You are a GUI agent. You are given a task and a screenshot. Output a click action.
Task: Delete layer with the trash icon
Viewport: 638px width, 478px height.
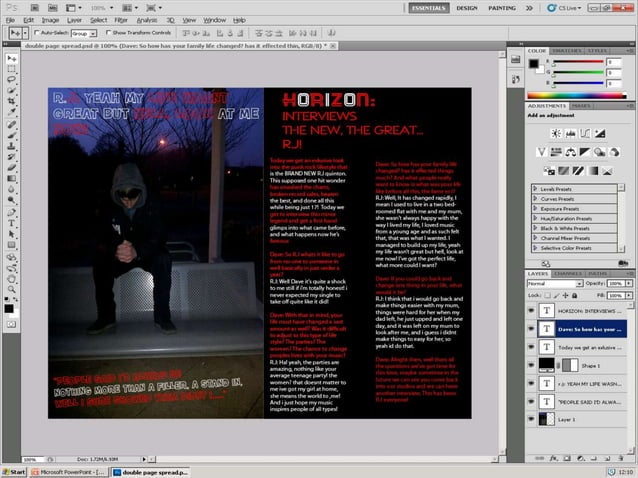tap(621, 458)
